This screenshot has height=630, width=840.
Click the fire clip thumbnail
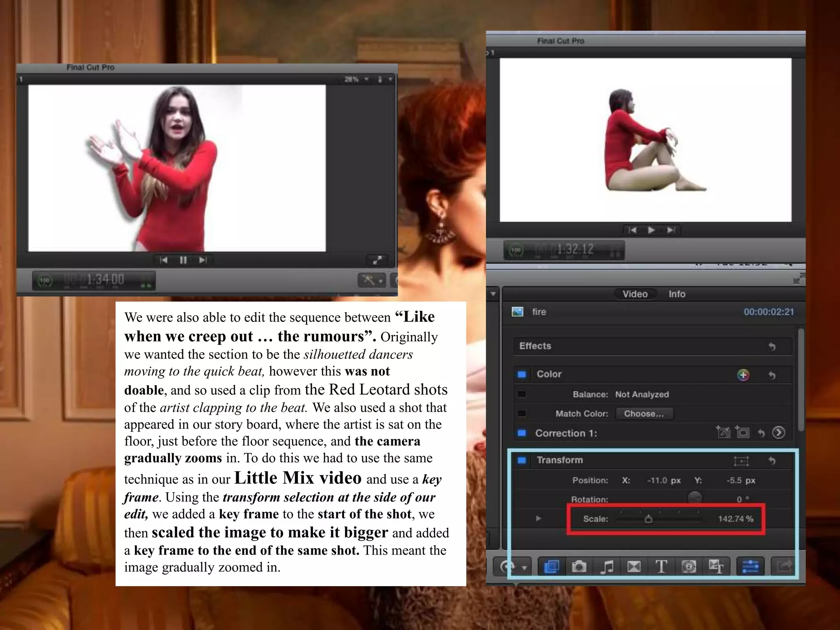click(x=518, y=312)
